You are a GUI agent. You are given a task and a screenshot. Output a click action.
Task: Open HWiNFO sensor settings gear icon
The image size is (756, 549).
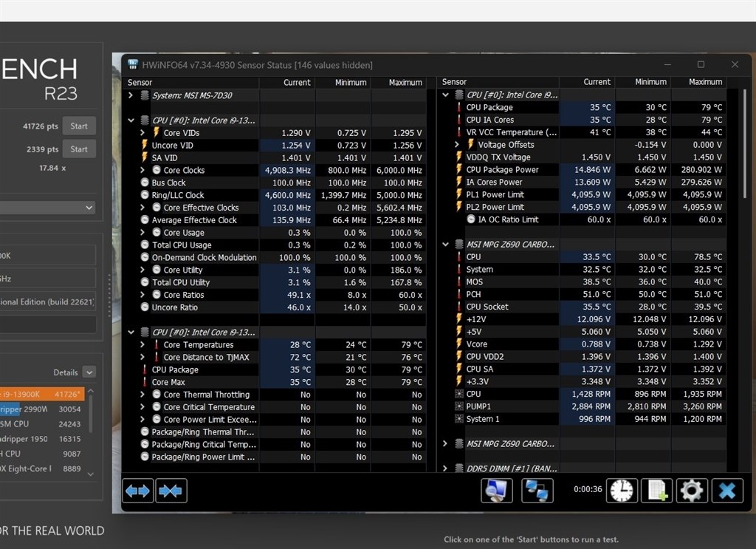pos(692,491)
